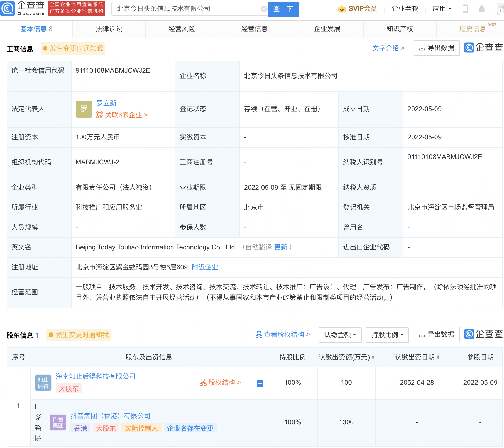Click the 科技推广和应用服务业 industry value

click(109, 207)
